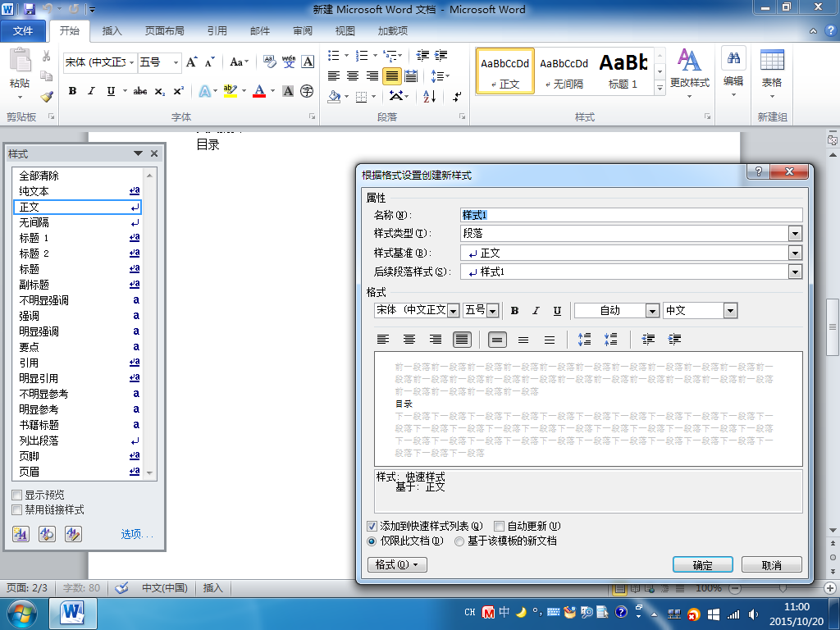Open dialog font name dropdown
840x630 pixels.
[x=453, y=311]
